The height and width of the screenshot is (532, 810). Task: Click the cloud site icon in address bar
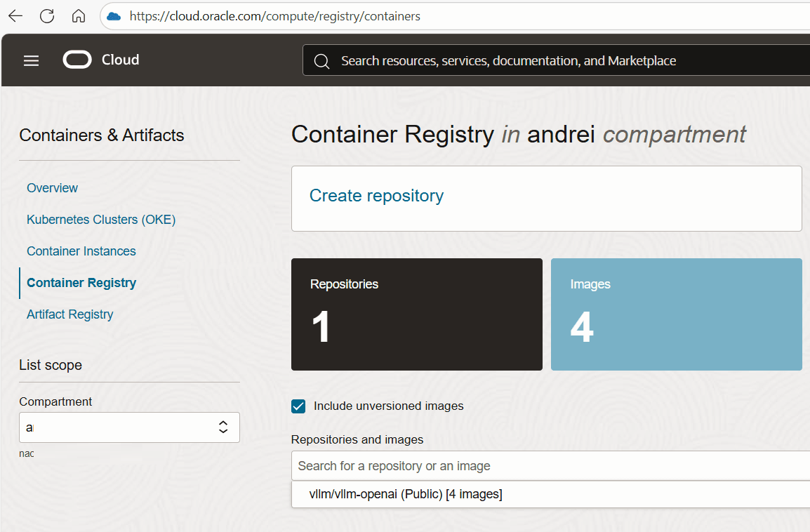point(114,17)
